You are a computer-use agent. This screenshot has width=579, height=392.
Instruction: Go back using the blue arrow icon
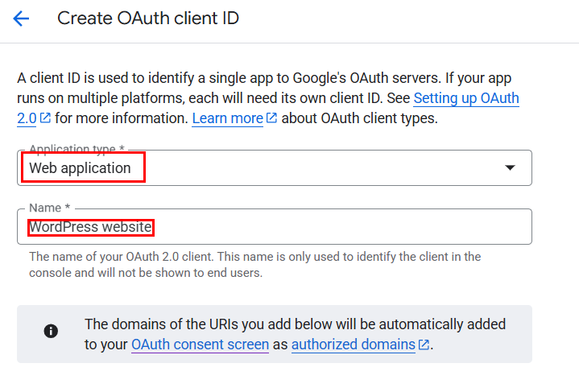[x=21, y=19]
